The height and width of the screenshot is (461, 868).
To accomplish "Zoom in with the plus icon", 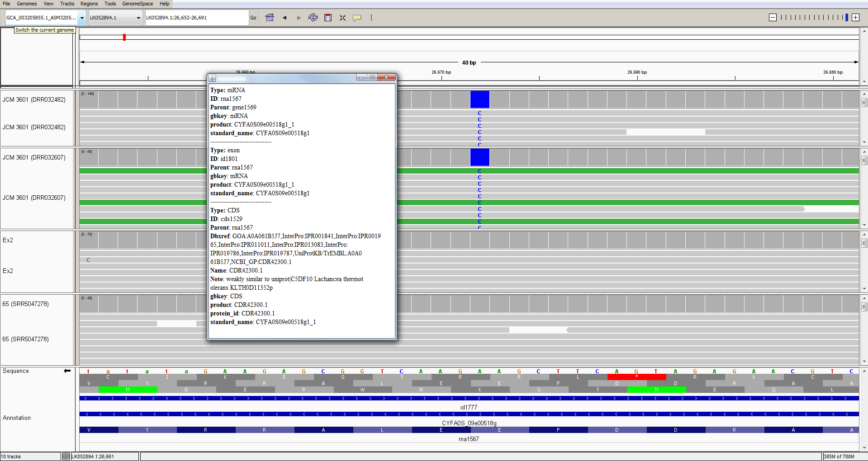I will [855, 18].
